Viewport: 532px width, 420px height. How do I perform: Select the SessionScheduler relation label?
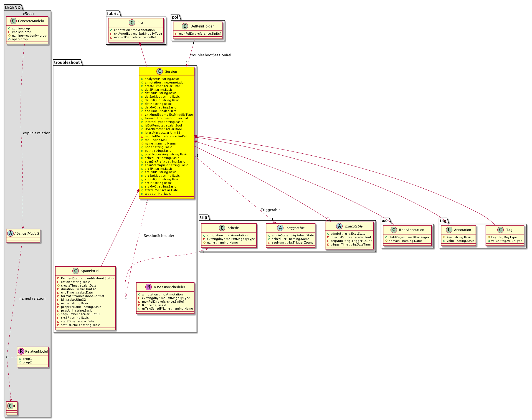coord(159,236)
